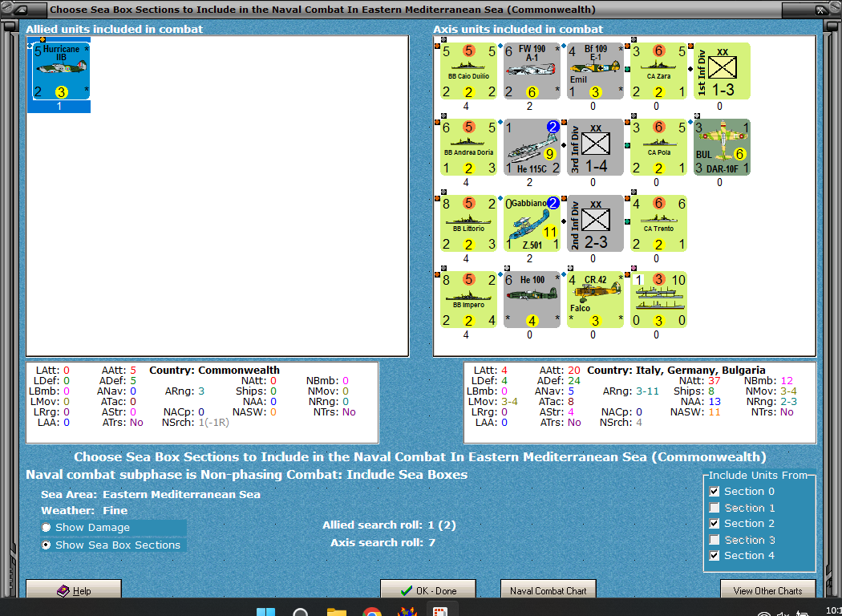Screen dimensions: 842x616
Task: Select the BB Andrea Doria battleship counter
Action: (x=468, y=147)
